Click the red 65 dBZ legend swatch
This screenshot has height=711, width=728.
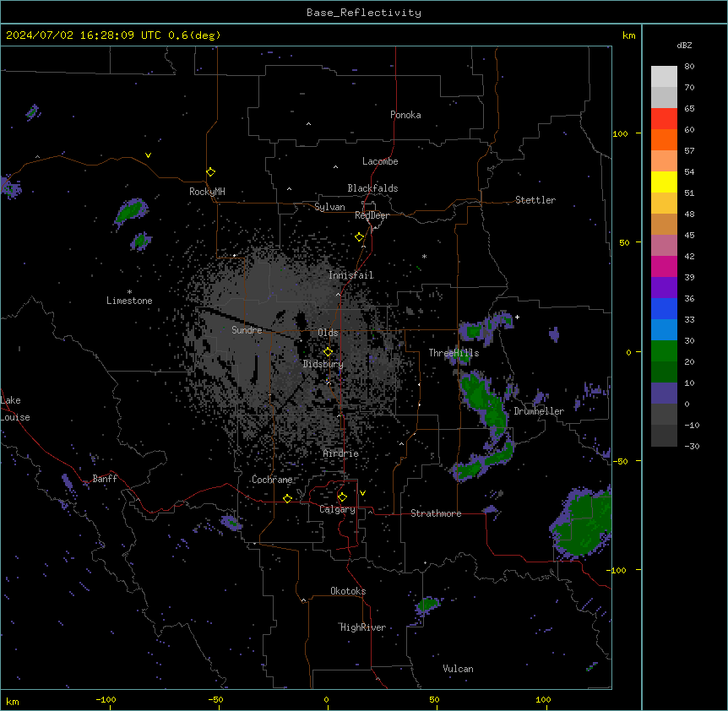pos(664,119)
